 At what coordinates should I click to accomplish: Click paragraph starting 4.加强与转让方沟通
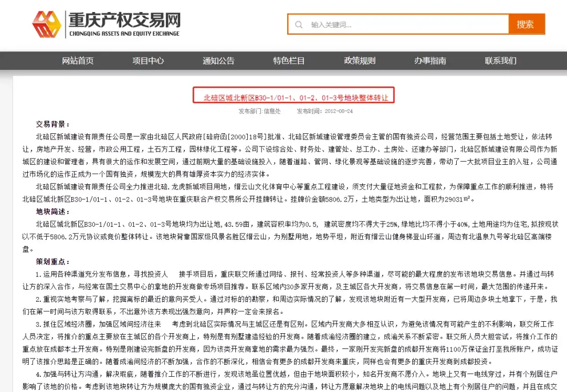(x=290, y=380)
